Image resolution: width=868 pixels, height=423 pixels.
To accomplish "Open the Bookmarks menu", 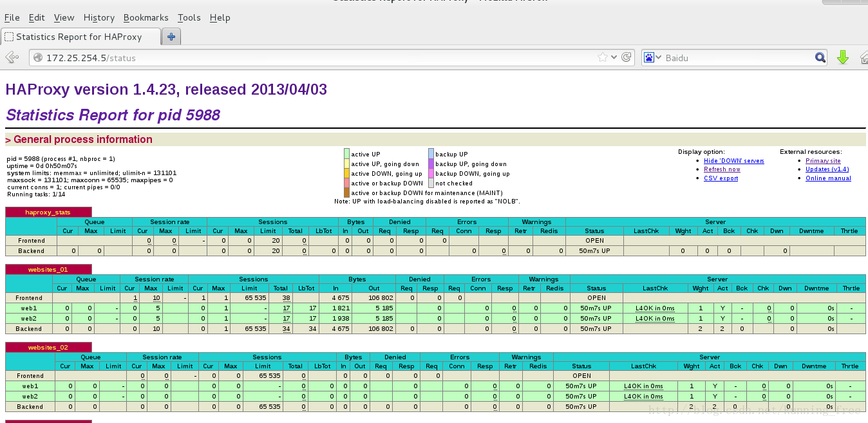I will [146, 17].
